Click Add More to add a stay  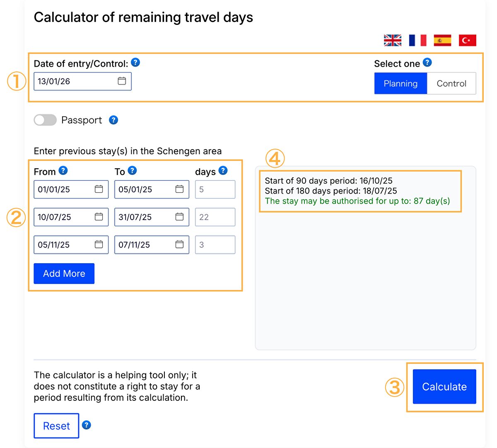point(64,274)
